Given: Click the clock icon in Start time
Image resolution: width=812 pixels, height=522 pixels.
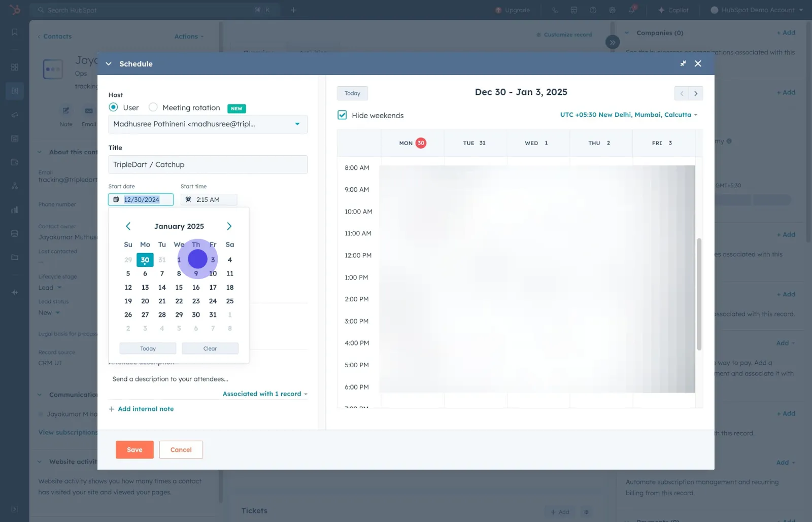Looking at the screenshot, I should tap(188, 199).
